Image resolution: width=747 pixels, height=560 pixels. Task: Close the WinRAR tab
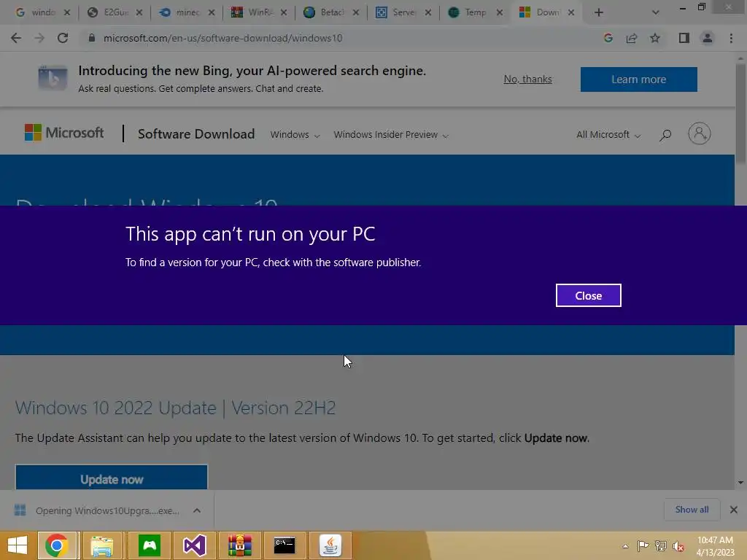tap(284, 13)
